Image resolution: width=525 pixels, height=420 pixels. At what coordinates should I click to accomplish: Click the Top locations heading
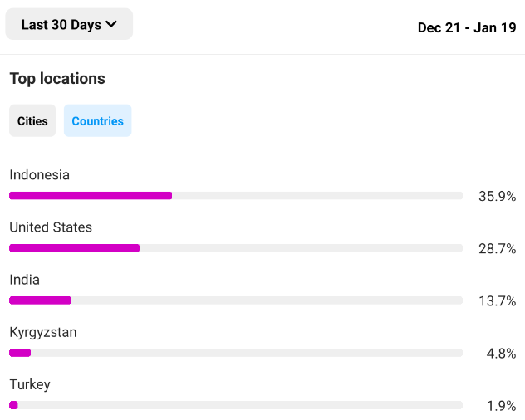[x=57, y=79]
